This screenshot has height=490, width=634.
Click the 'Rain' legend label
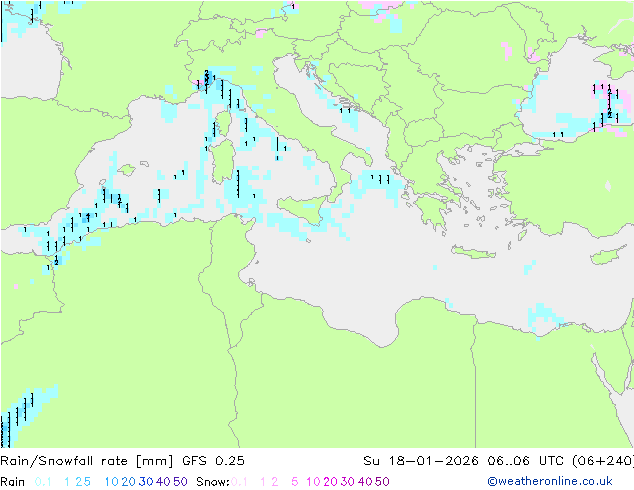coord(13,482)
